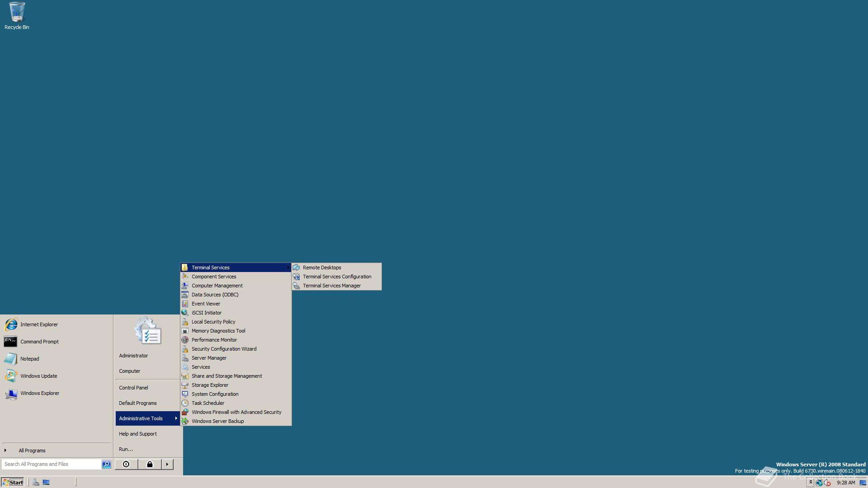This screenshot has height=488, width=868.
Task: Select Task Scheduler menu entry
Action: coord(236,403)
